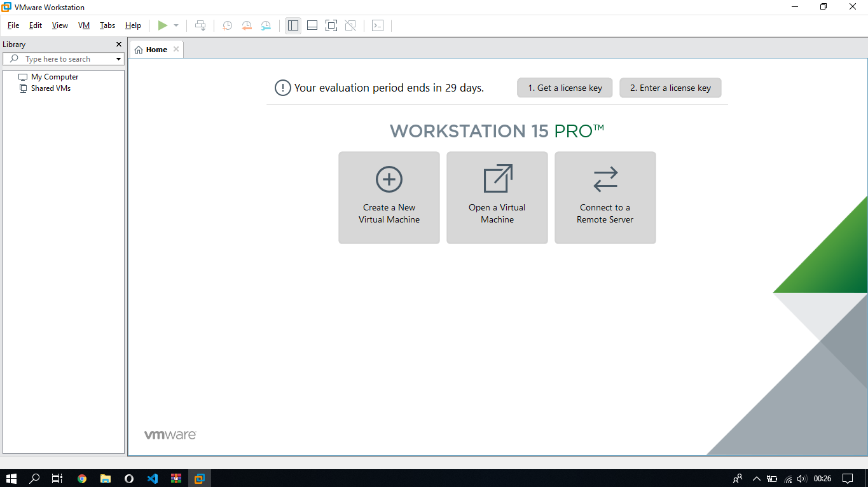The image size is (868, 487).
Task: Click the Revert to Snapshot icon
Action: coord(247,25)
